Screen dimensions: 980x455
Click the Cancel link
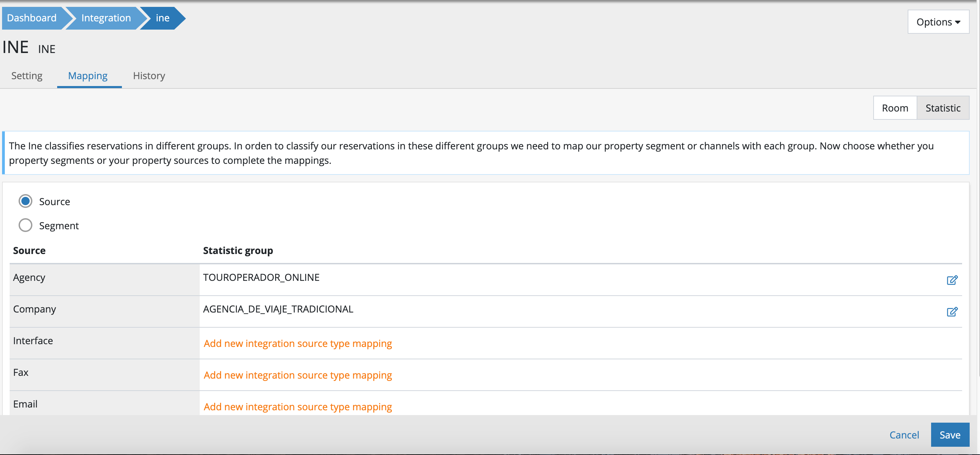tap(904, 434)
